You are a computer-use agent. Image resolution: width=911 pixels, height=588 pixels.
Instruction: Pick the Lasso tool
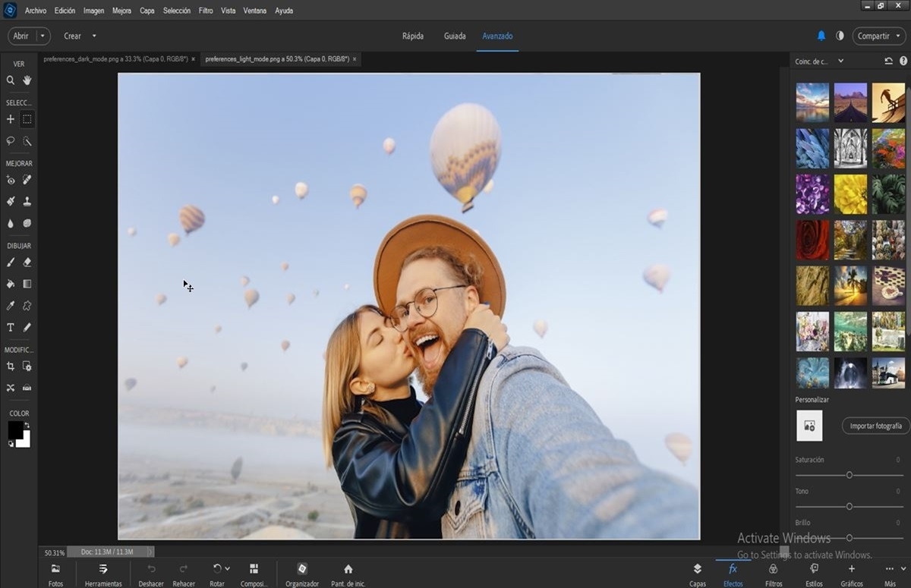11,141
